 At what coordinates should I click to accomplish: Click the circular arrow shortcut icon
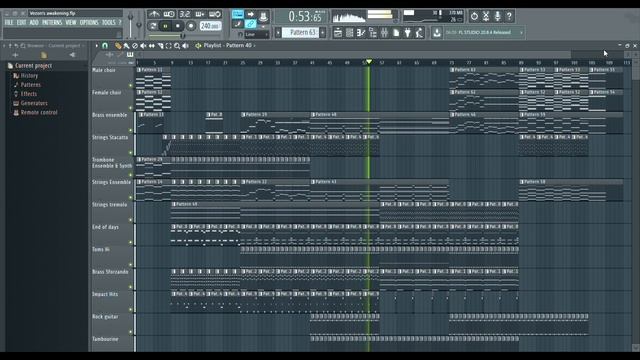pos(474,16)
